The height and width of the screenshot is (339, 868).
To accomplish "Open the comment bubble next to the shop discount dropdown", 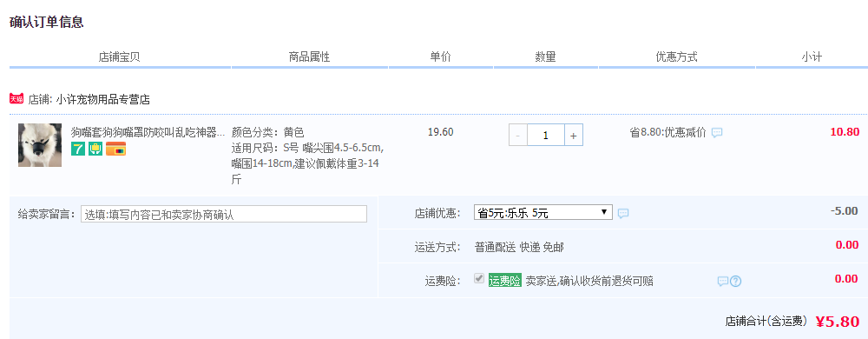I will tap(622, 213).
